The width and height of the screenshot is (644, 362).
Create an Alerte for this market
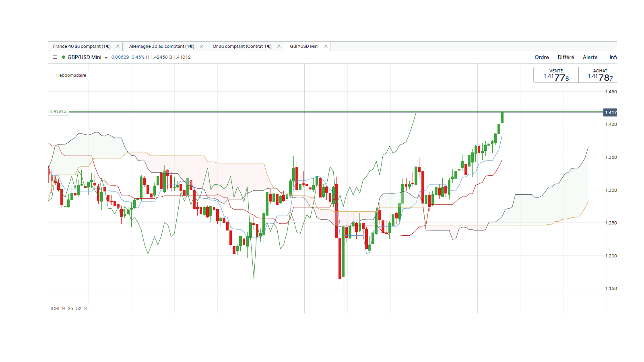click(590, 57)
